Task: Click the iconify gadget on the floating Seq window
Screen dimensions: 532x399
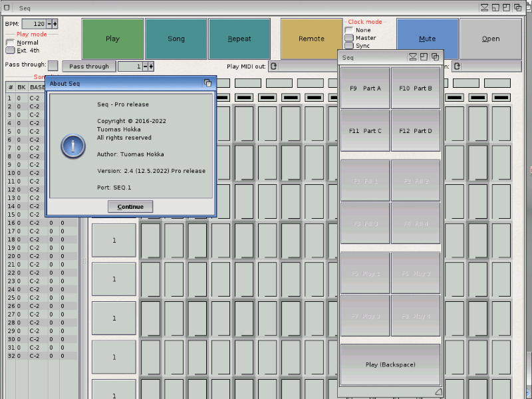Action: (413, 57)
